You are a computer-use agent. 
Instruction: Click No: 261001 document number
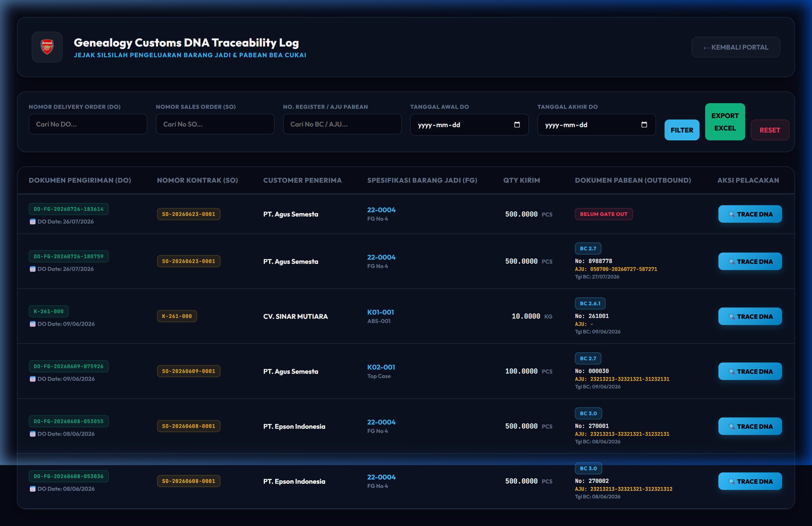(592, 316)
